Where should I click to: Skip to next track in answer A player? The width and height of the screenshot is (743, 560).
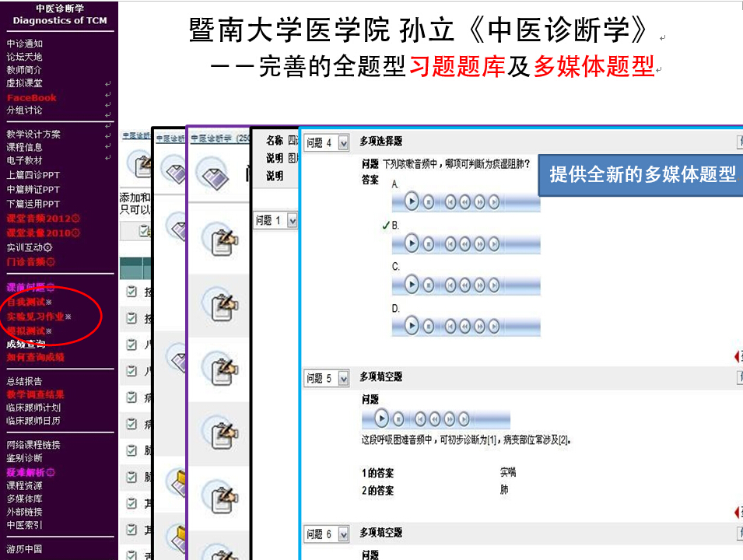(x=494, y=202)
